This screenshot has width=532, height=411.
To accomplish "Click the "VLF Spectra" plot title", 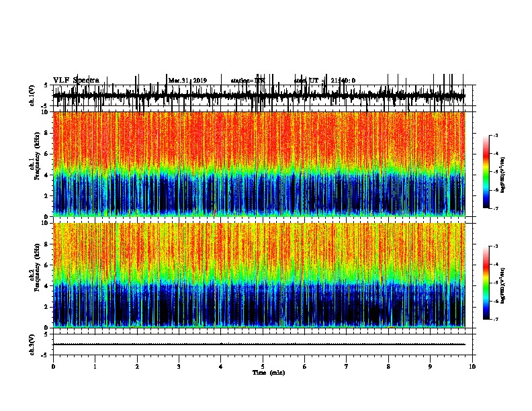I will pos(76,81).
